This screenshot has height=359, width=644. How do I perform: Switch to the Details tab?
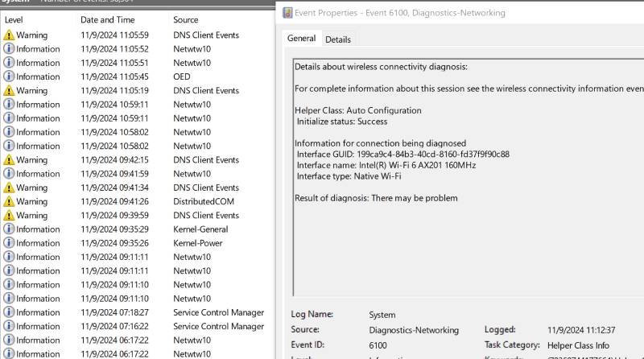pyautogui.click(x=337, y=39)
